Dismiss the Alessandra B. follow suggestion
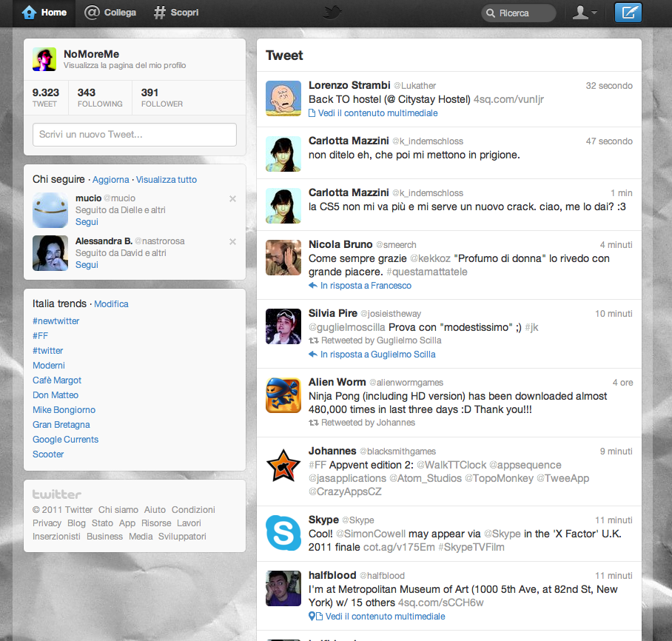 pos(232,241)
